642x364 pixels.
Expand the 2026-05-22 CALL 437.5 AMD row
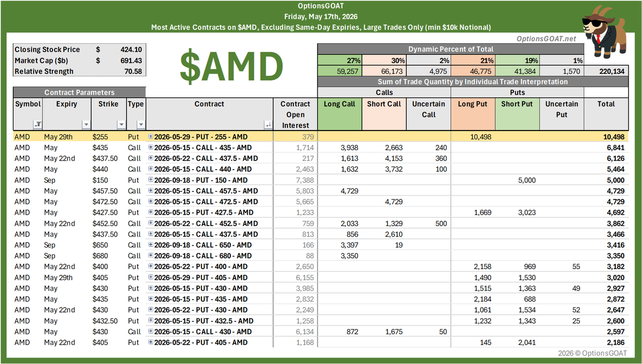pyautogui.click(x=150, y=158)
